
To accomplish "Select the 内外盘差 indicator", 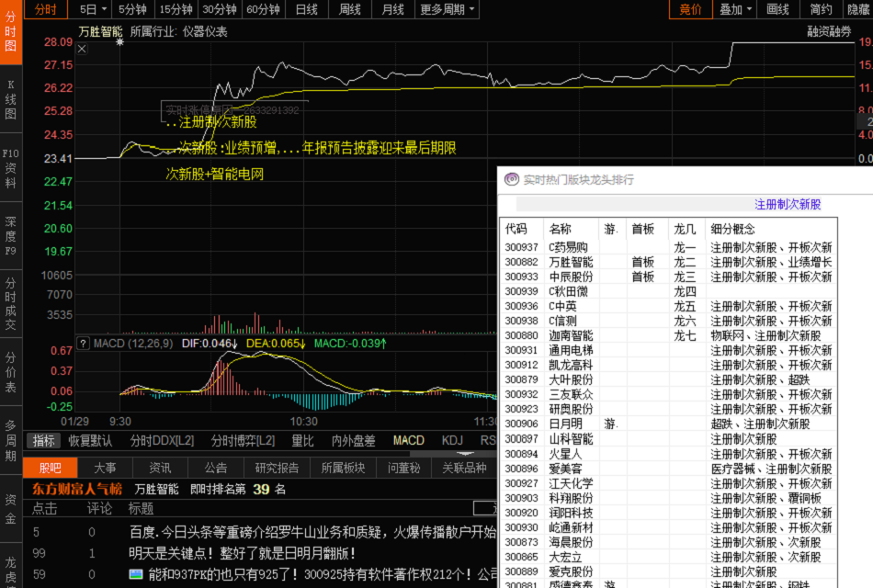I will (354, 441).
